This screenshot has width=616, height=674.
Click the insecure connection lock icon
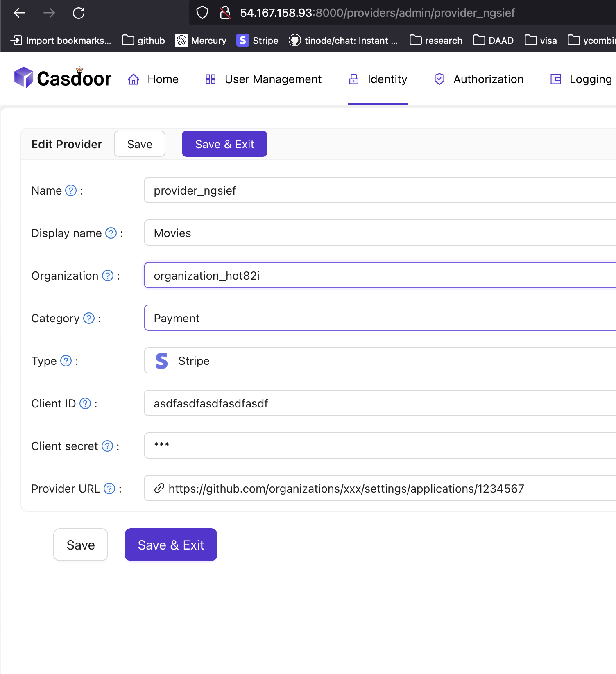coord(225,13)
